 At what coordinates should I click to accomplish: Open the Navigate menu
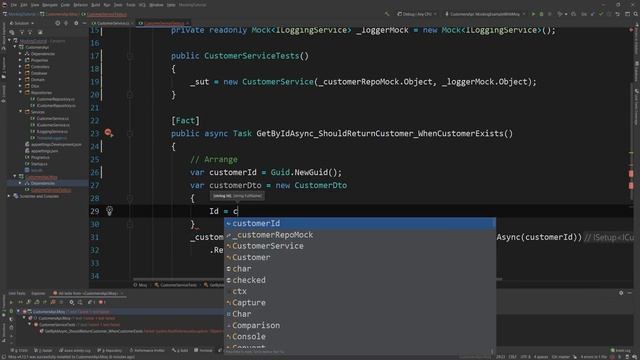pos(50,5)
